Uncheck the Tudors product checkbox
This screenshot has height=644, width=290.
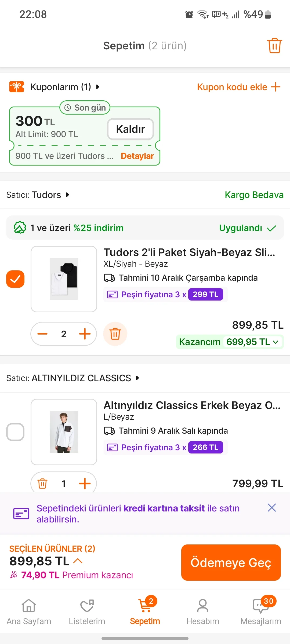[15, 279]
